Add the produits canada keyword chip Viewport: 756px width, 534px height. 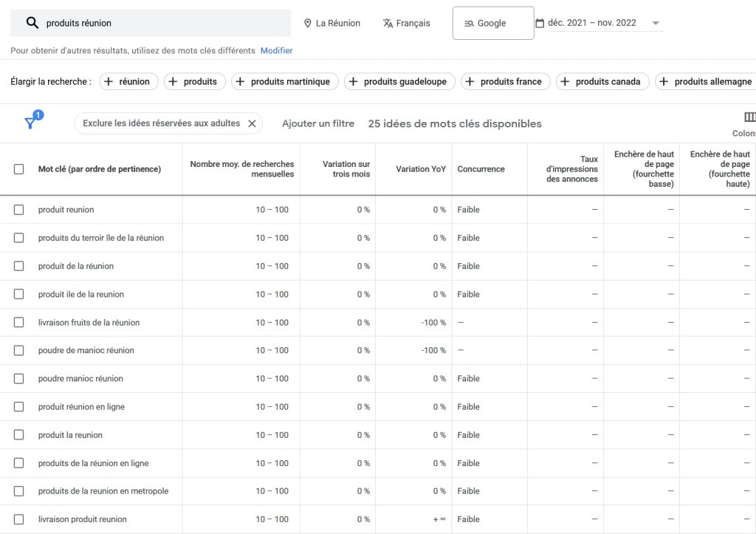click(603, 82)
